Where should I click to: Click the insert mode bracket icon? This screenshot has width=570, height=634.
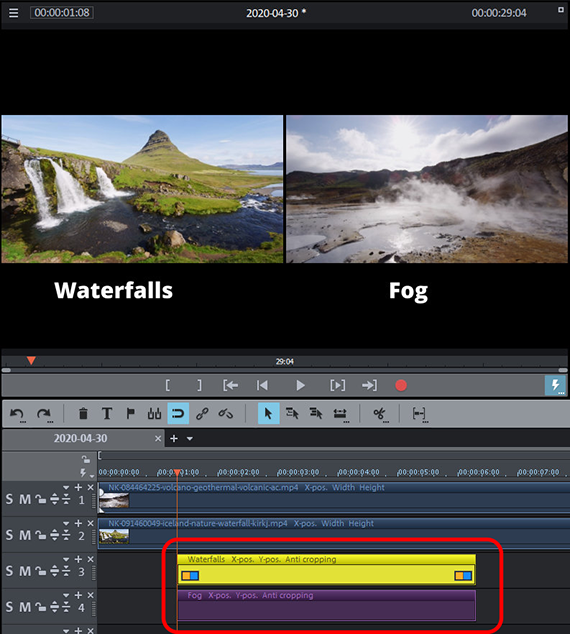(419, 414)
